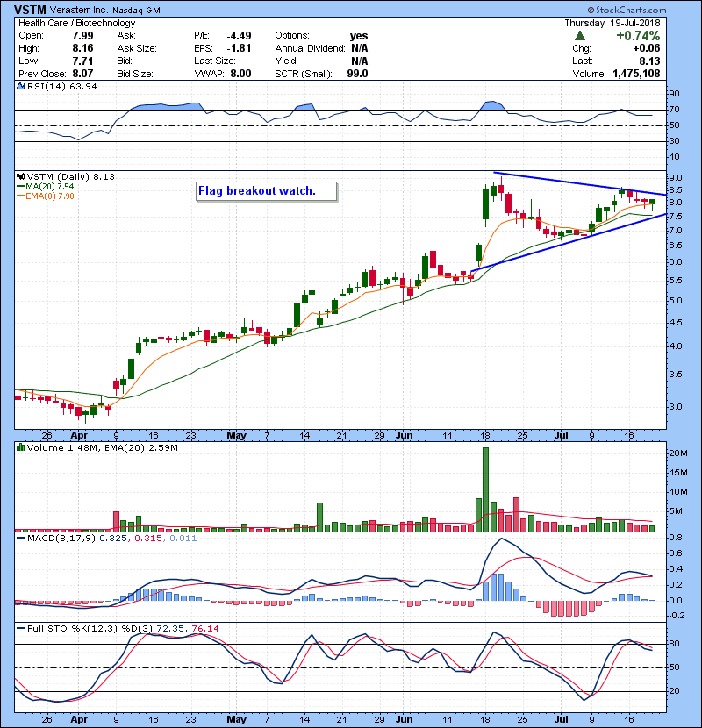Click the Last Size: label
The image size is (702, 728).
(215, 61)
